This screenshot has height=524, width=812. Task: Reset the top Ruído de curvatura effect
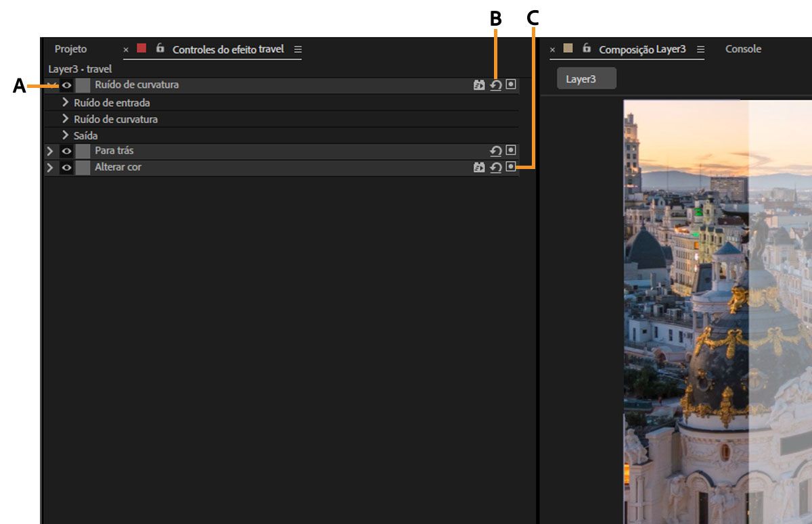pyautogui.click(x=496, y=85)
